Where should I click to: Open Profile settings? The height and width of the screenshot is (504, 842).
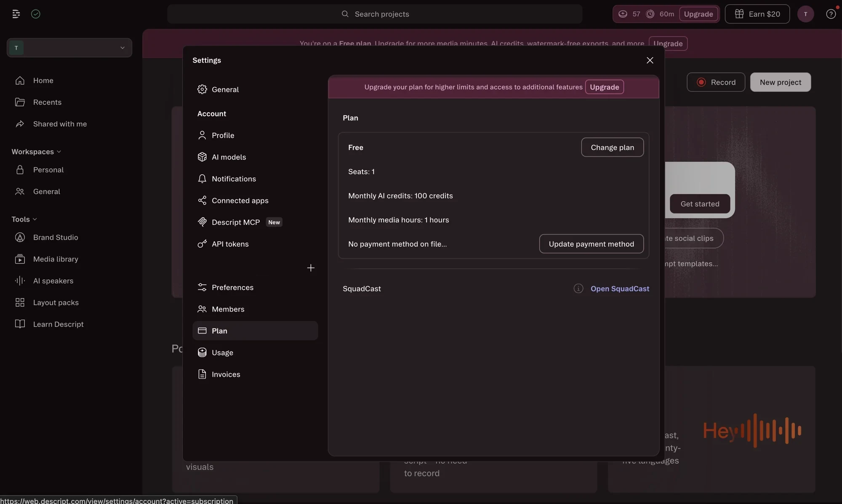click(255, 135)
